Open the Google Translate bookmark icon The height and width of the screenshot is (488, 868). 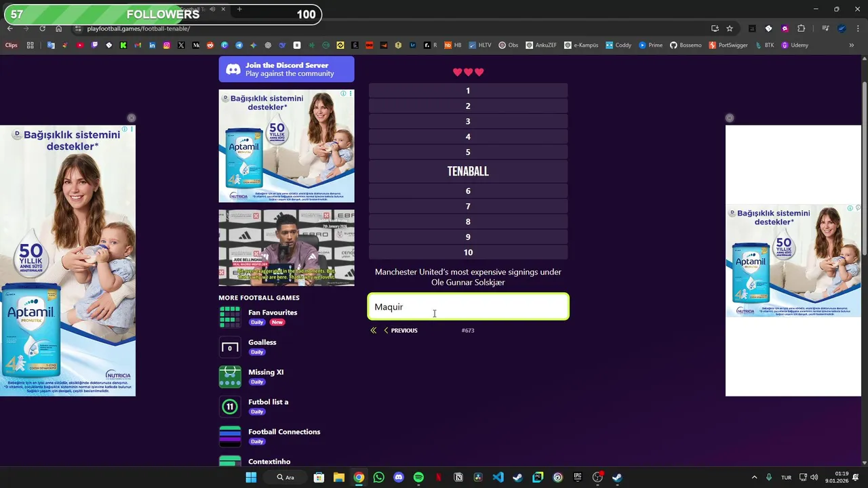tap(51, 45)
